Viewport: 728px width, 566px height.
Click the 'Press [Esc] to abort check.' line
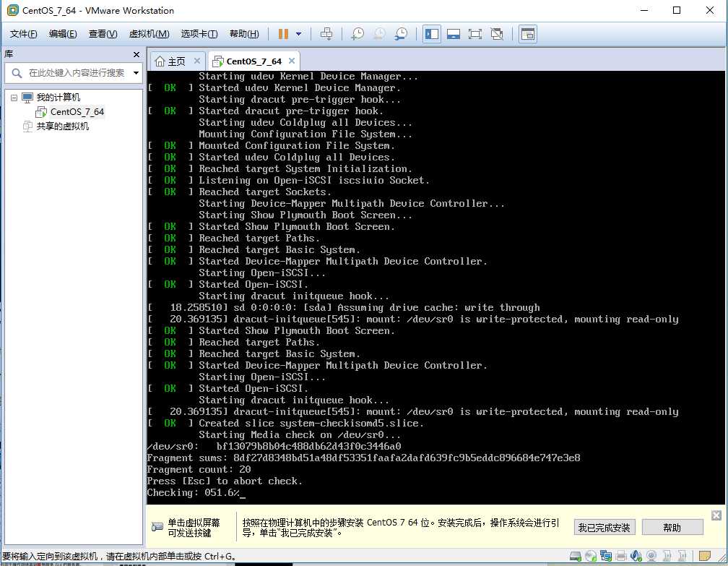pyautogui.click(x=225, y=481)
